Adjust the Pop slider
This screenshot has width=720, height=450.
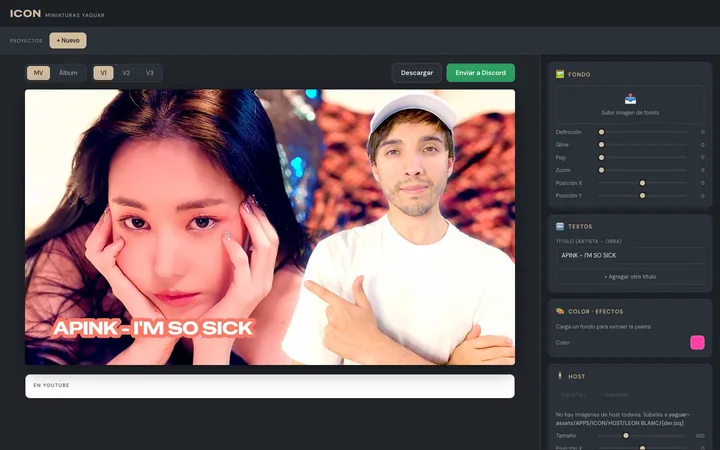click(x=642, y=158)
